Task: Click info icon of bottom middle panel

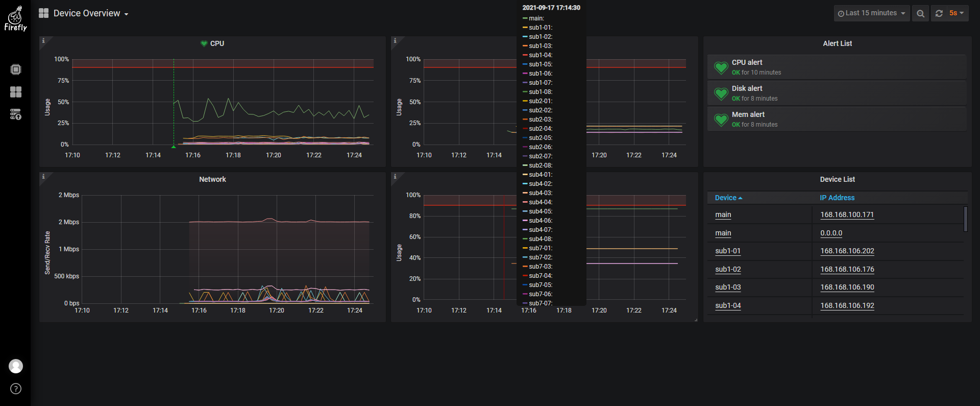Action: pos(395,176)
